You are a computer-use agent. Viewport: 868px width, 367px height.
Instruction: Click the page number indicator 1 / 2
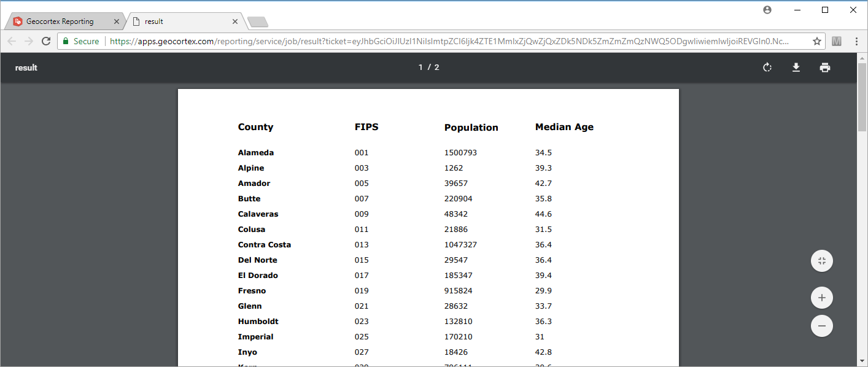(428, 68)
